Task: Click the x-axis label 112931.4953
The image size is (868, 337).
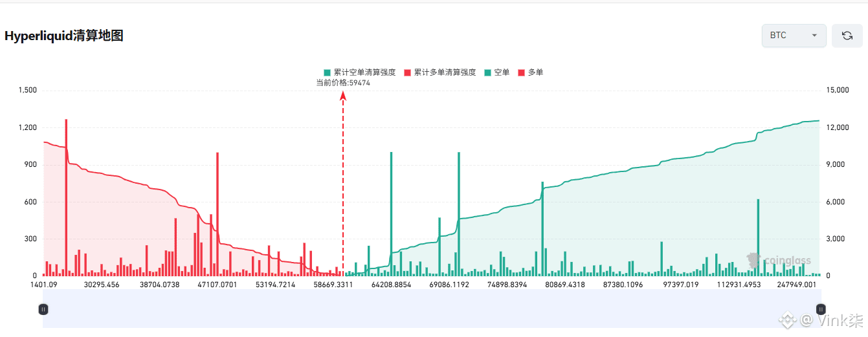Action: (x=738, y=284)
